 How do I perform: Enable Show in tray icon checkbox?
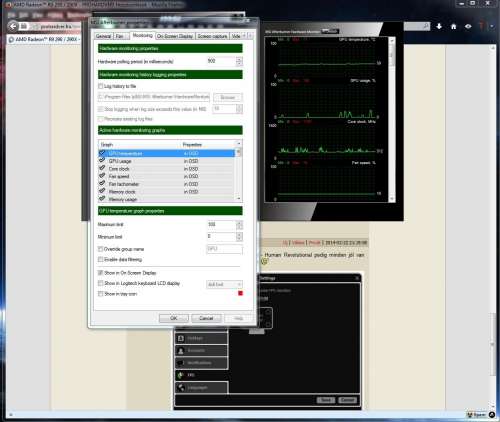100,294
